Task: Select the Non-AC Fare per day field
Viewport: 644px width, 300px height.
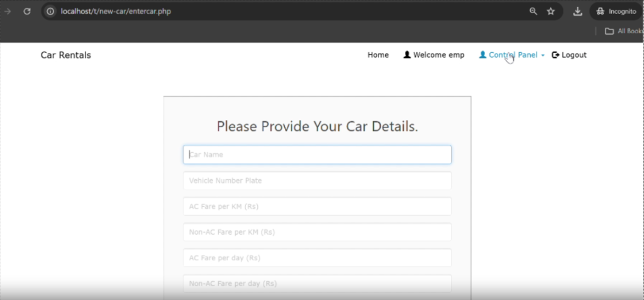Action: pyautogui.click(x=317, y=284)
